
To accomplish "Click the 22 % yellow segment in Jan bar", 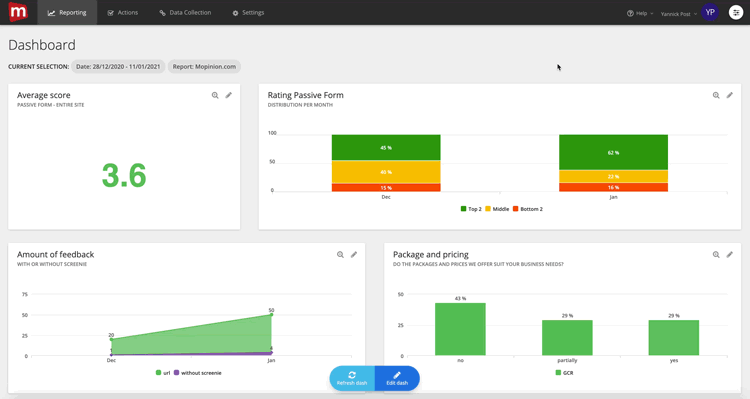I will click(x=613, y=176).
